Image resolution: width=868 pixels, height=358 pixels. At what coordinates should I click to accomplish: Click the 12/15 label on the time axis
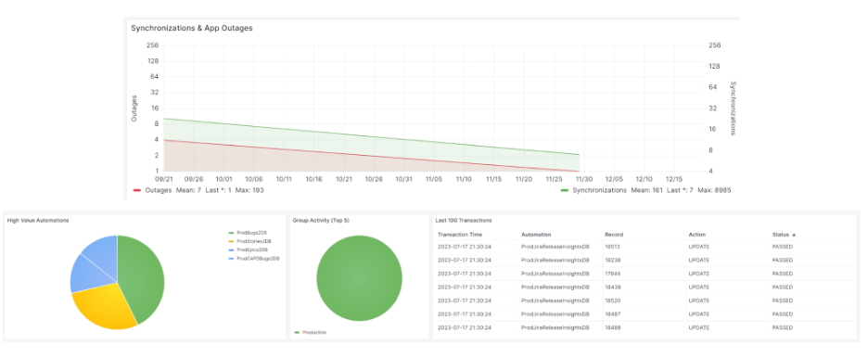(x=673, y=179)
